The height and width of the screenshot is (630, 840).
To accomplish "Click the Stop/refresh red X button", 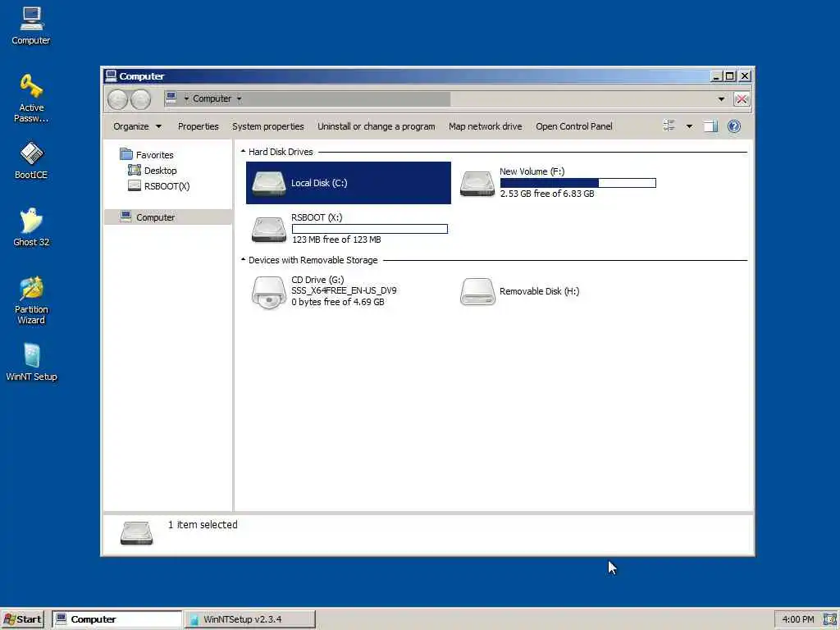I will click(742, 99).
